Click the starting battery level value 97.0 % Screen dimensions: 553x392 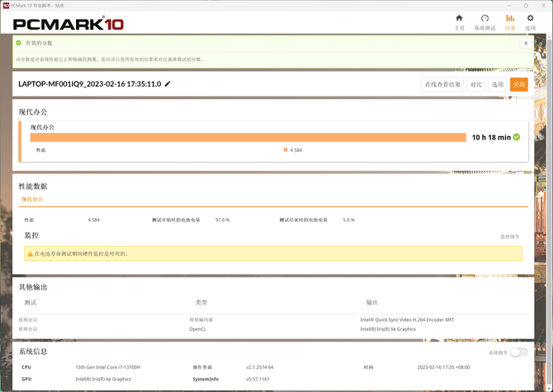pos(222,220)
